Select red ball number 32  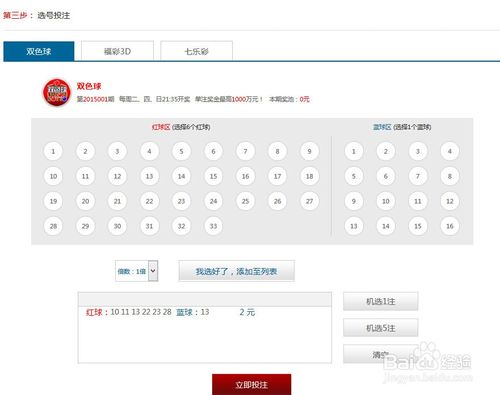point(181,226)
